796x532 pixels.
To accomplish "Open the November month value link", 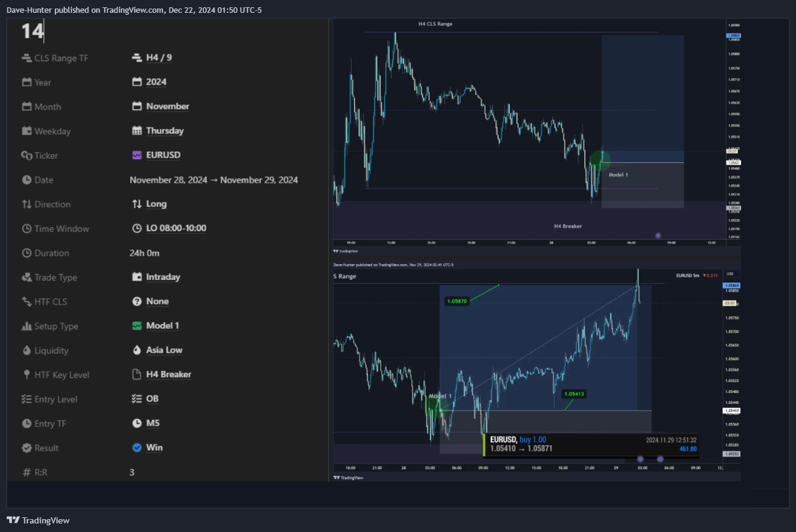I will click(x=168, y=106).
